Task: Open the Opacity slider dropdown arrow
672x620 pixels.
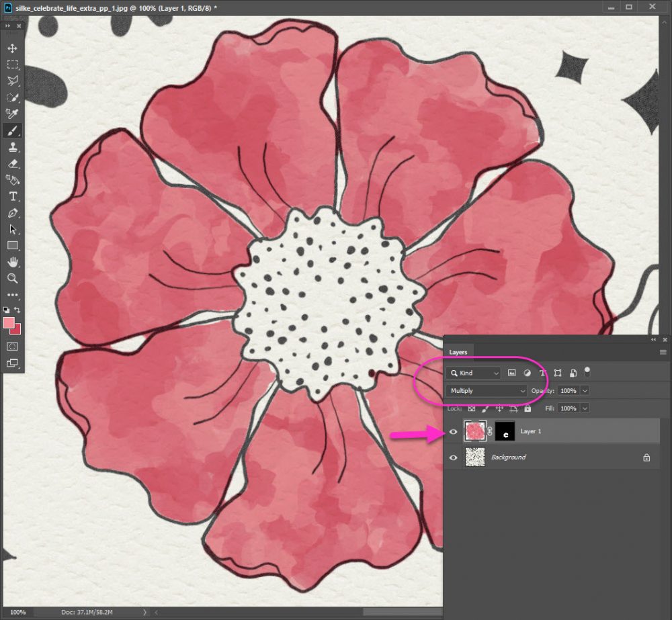Action: [585, 390]
